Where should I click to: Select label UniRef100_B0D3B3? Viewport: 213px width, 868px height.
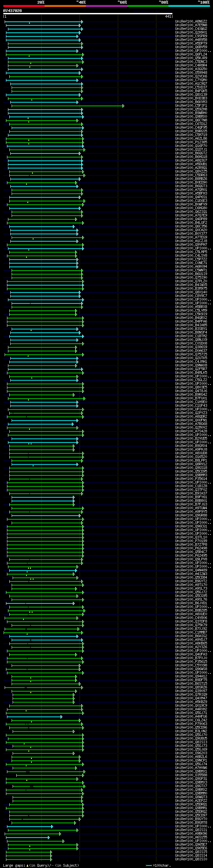(x=191, y=98)
